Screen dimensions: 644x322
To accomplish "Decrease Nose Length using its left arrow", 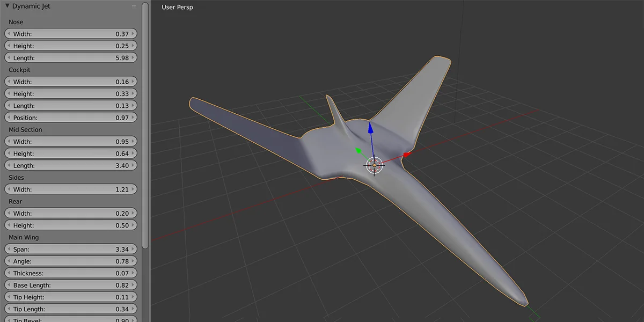I will click(8, 57).
